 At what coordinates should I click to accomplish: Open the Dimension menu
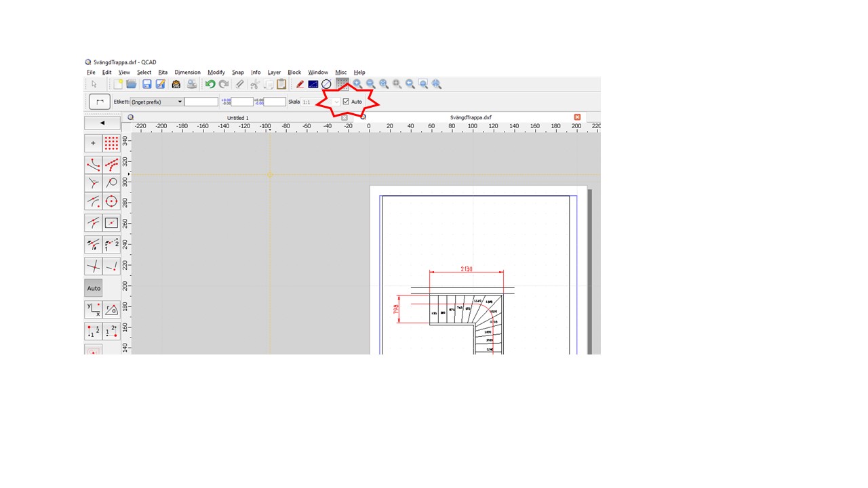(187, 73)
